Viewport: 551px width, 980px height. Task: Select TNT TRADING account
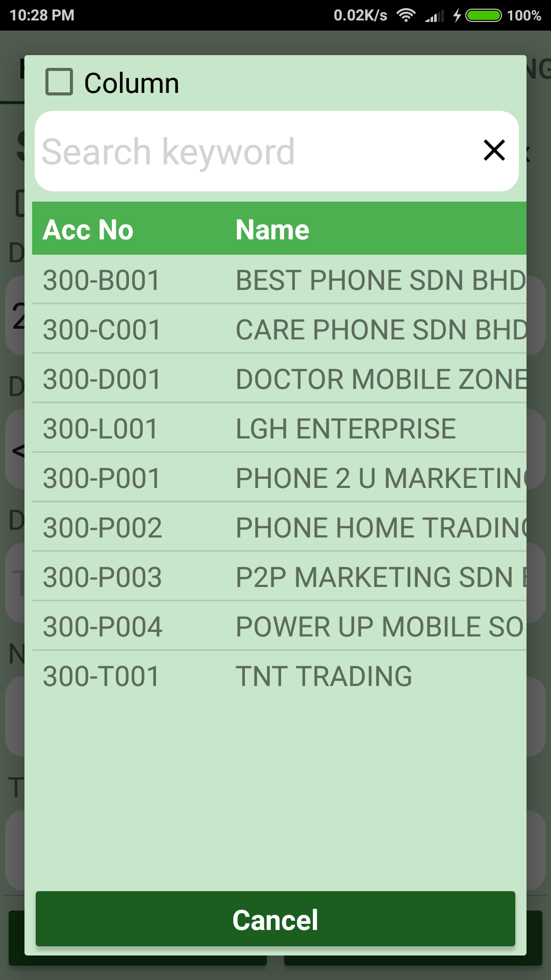point(279,676)
